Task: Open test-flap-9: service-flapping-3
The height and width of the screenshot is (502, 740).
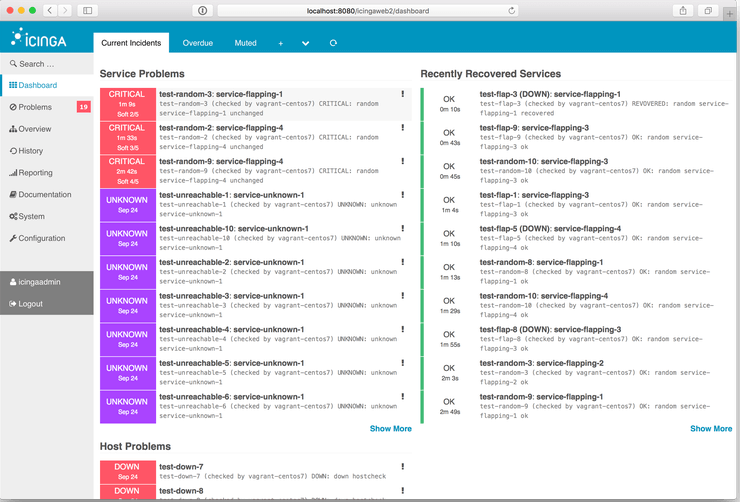Action: click(x=534, y=127)
